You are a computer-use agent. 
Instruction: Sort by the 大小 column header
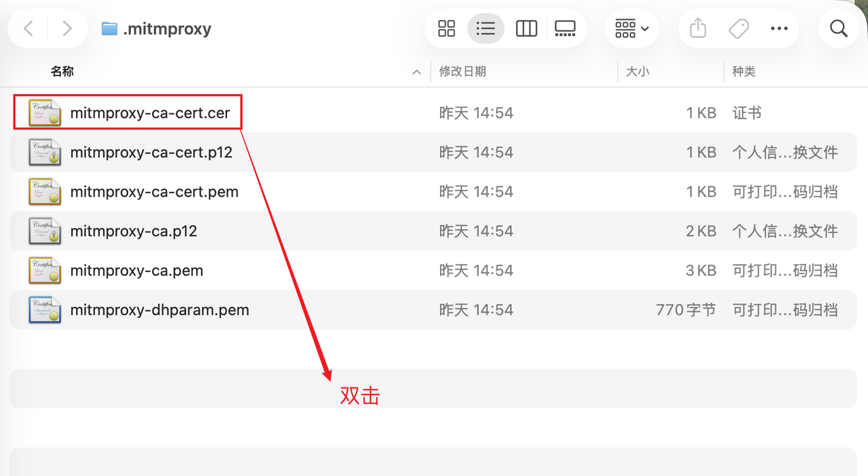[x=637, y=71]
